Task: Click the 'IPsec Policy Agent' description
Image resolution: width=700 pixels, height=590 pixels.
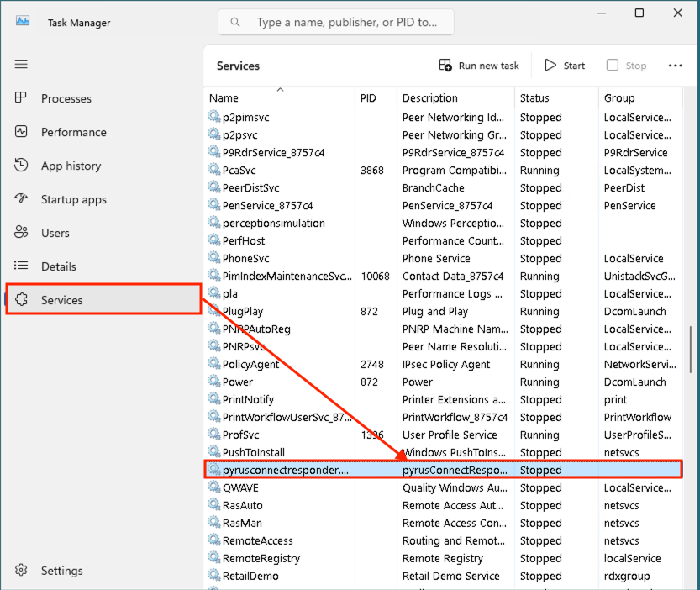Action: point(445,365)
